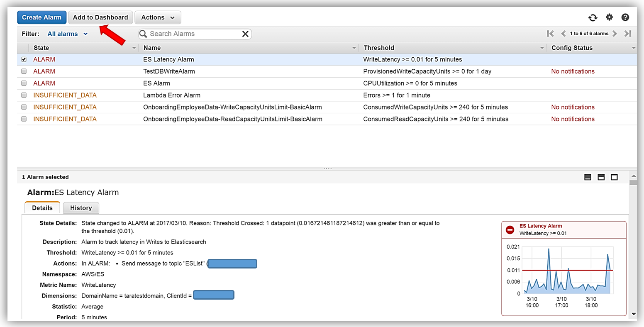This screenshot has width=644, height=327.
Task: Open the State column sort dropdown
Action: pyautogui.click(x=134, y=48)
